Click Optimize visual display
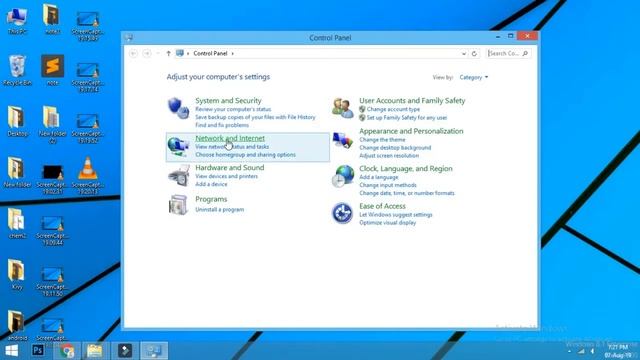Viewport: 640px width, 360px height. pyautogui.click(x=387, y=222)
